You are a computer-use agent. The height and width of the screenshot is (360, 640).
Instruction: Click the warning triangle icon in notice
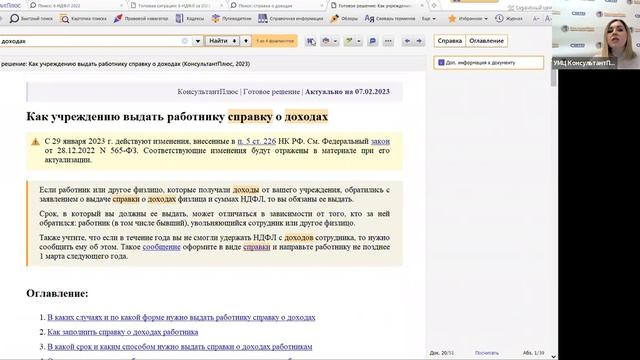click(x=36, y=142)
